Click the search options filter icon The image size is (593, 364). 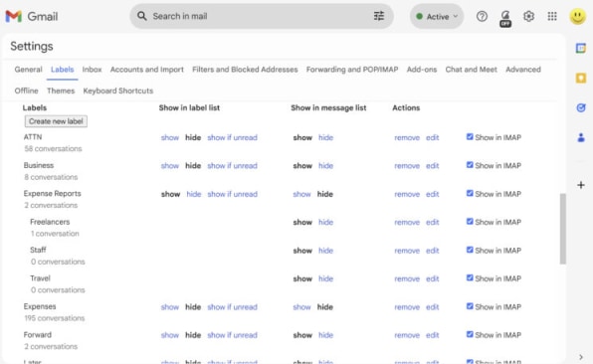tap(378, 16)
